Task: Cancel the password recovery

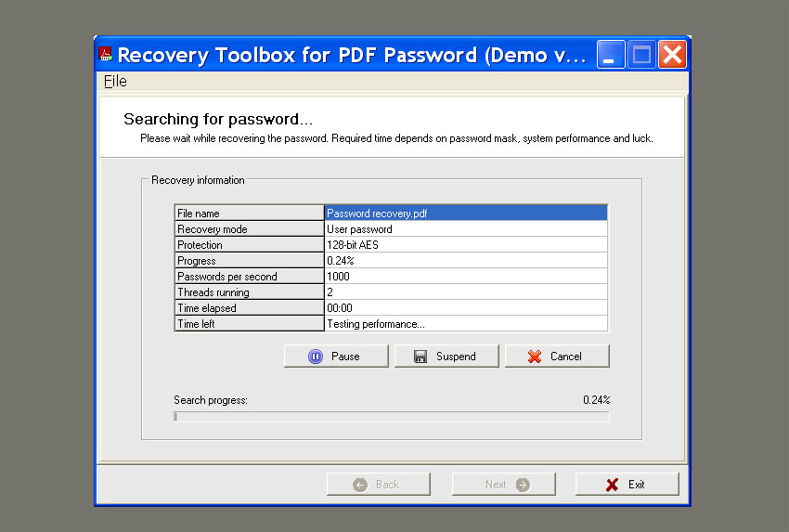Action: 557,357
